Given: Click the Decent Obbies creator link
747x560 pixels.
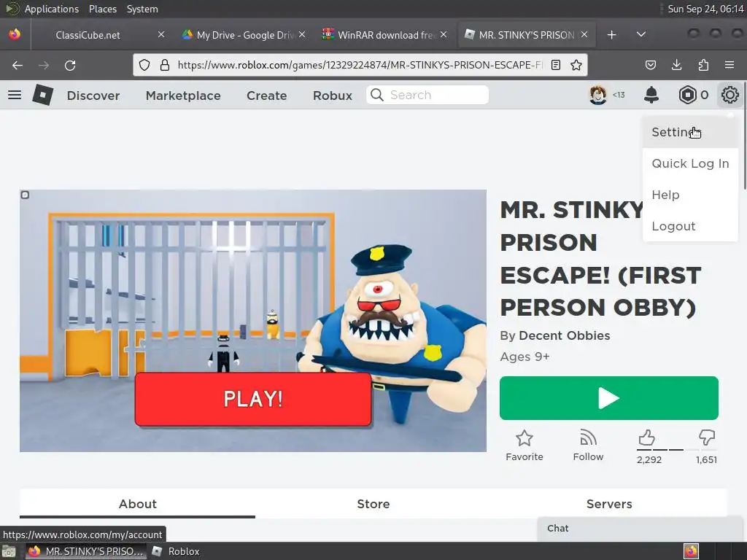Looking at the screenshot, I should [564, 335].
